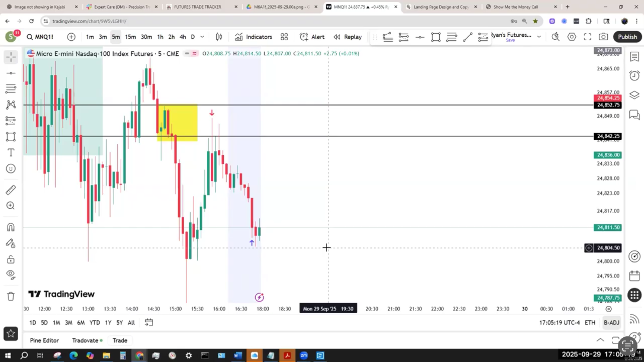Open the go to date calendar icon
Image resolution: width=644 pixels, height=362 pixels.
[x=149, y=322]
